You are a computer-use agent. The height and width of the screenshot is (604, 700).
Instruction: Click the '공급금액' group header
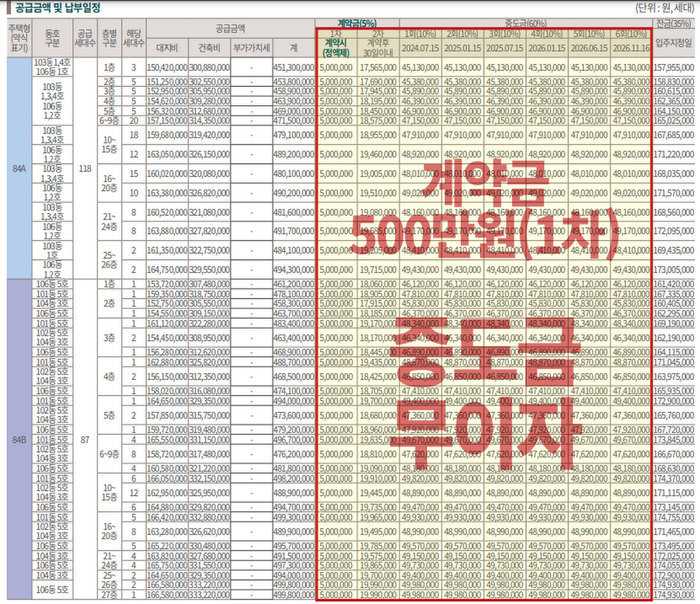click(230, 28)
